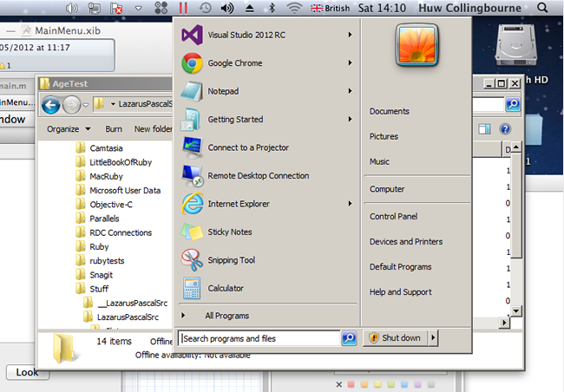The image size is (564, 392).
Task: Click the Wi-Fi icon in menu bar
Action: [294, 8]
